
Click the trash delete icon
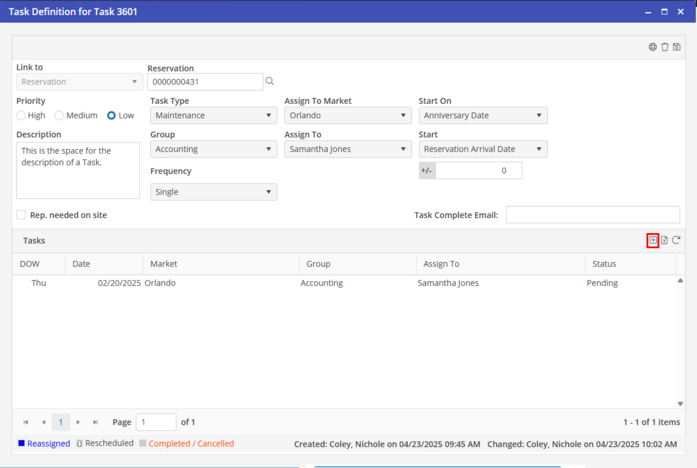[664, 47]
